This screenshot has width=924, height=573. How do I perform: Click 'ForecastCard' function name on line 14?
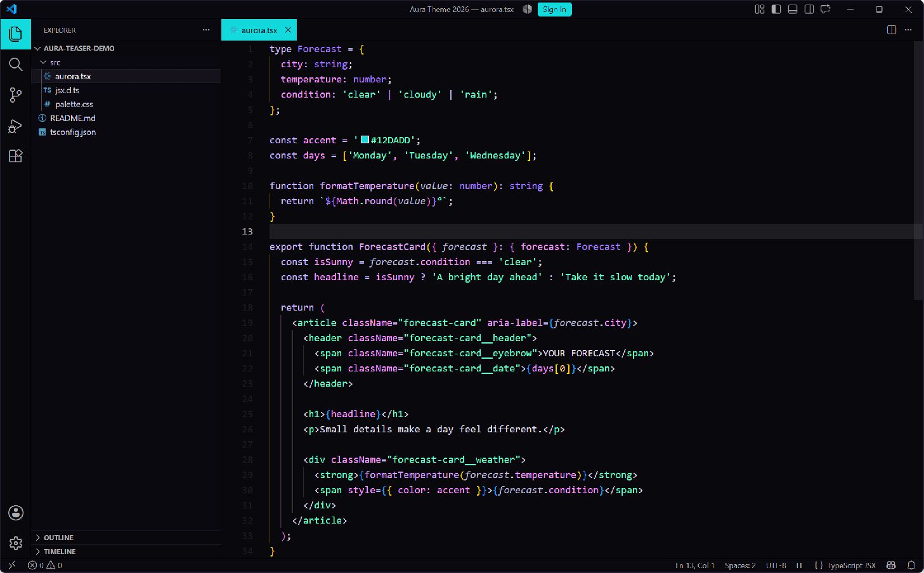click(393, 247)
